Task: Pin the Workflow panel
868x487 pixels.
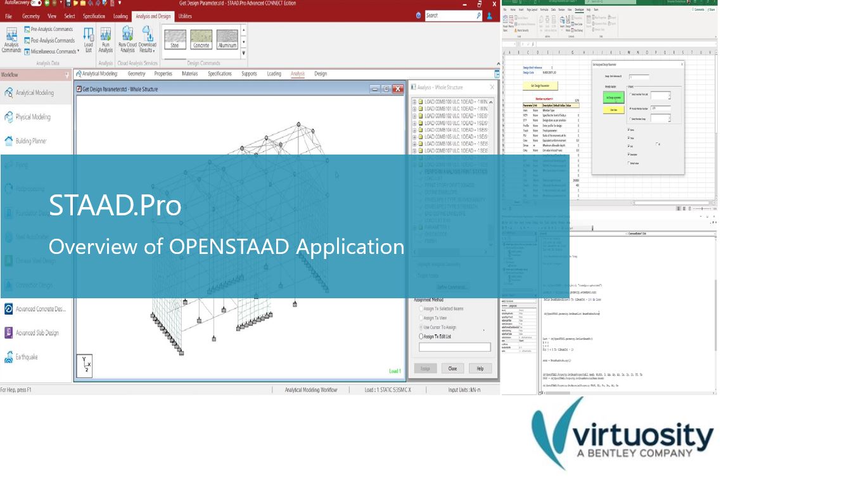Action: click(67, 75)
